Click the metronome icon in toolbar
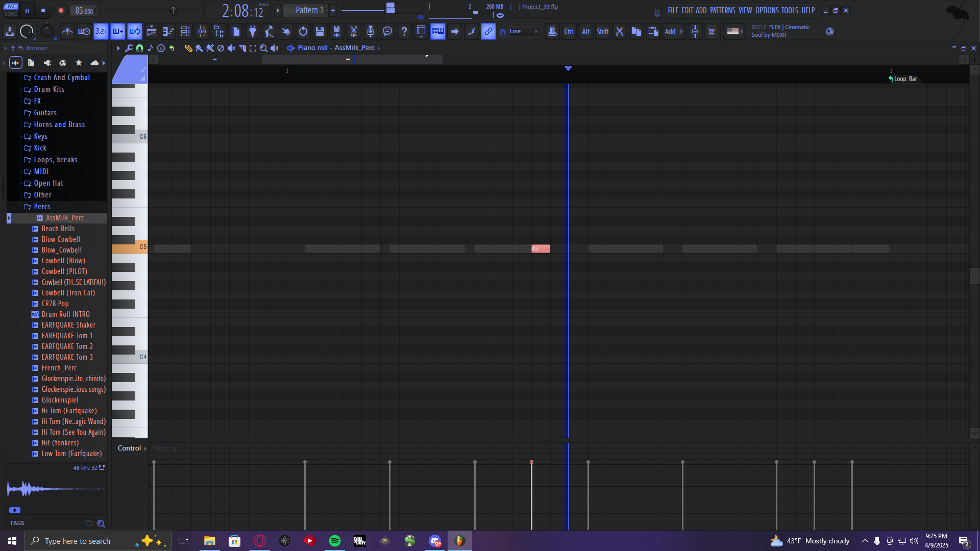 [67, 32]
